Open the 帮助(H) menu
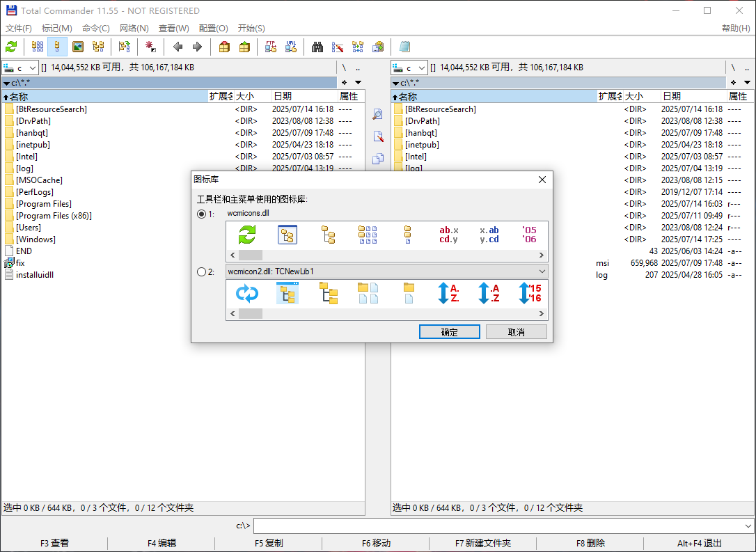The width and height of the screenshot is (756, 552). [737, 29]
